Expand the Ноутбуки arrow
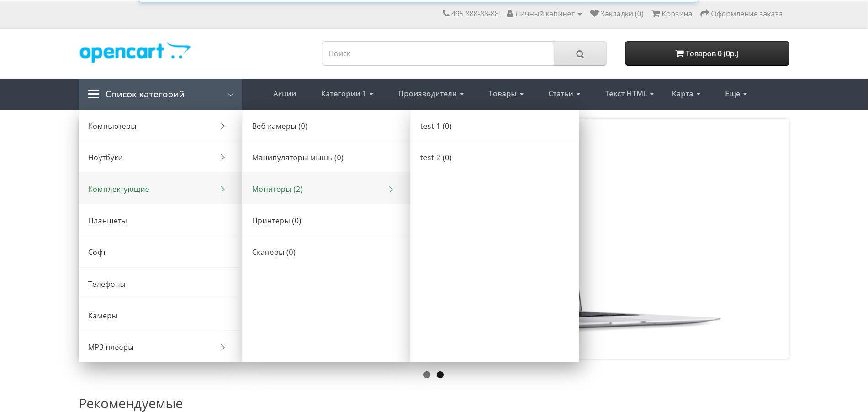Image resolution: width=868 pixels, height=412 pixels. 223,158
